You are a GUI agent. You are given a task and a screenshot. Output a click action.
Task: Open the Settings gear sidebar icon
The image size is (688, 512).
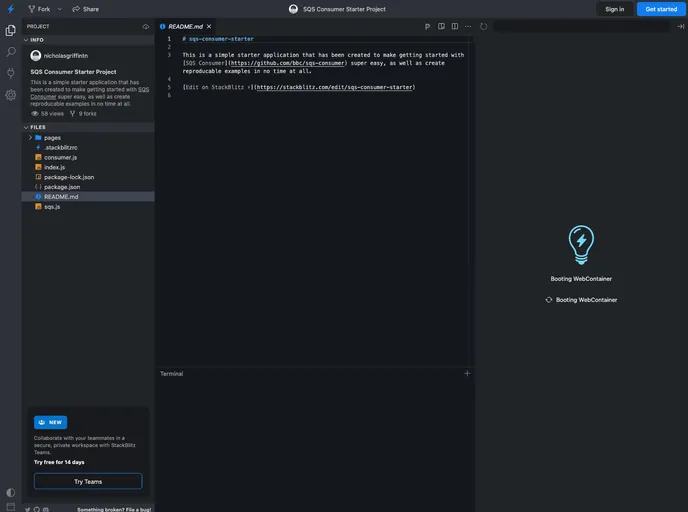point(11,95)
